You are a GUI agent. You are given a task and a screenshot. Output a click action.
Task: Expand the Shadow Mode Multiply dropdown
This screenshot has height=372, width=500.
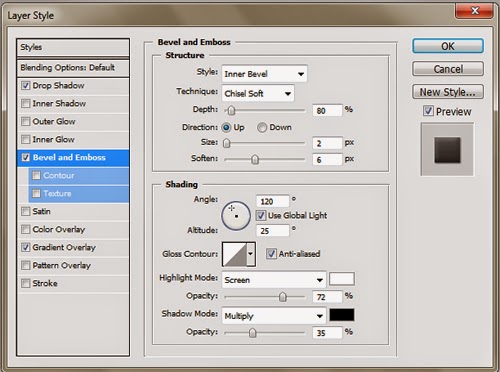pos(274,315)
